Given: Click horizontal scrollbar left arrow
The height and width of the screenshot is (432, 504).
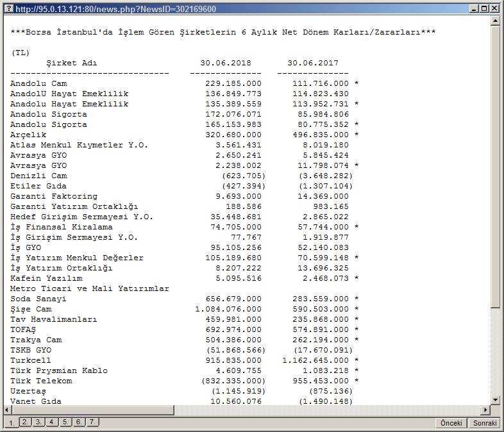Looking at the screenshot, I should pyautogui.click(x=8, y=410).
